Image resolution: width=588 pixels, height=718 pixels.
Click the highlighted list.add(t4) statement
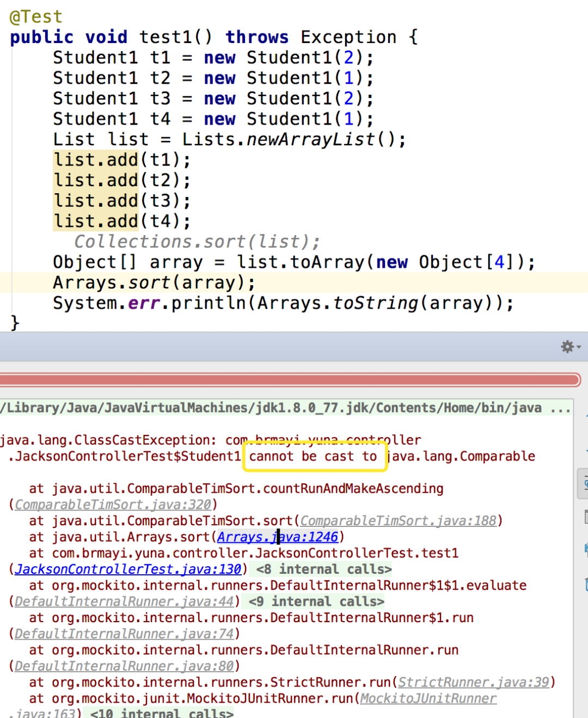(122, 221)
